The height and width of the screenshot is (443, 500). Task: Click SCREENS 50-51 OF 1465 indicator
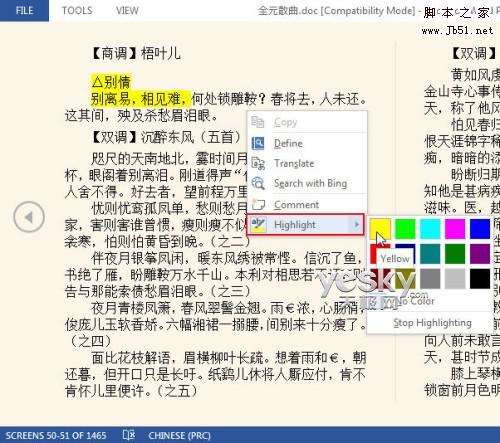pos(56,435)
